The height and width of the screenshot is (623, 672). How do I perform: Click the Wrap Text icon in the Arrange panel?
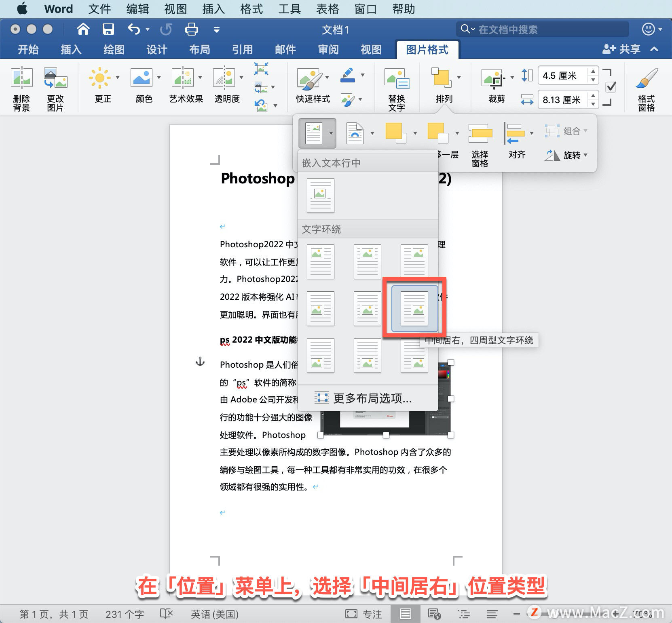(355, 133)
